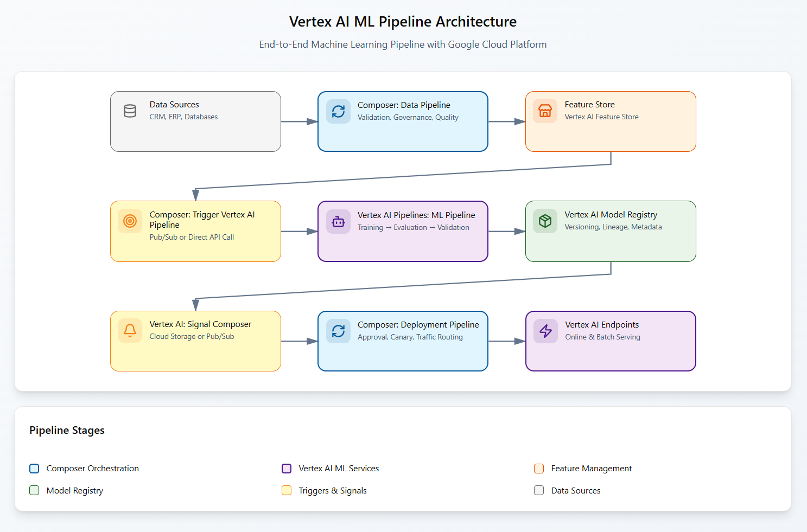Image resolution: width=807 pixels, height=532 pixels.
Task: Click the database icon on Data Sources
Action: coord(130,111)
